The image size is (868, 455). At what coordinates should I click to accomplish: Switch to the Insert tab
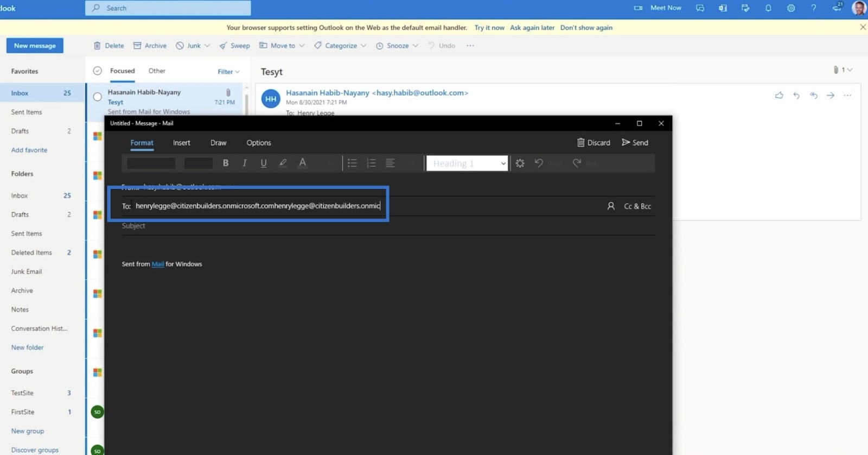click(x=182, y=143)
